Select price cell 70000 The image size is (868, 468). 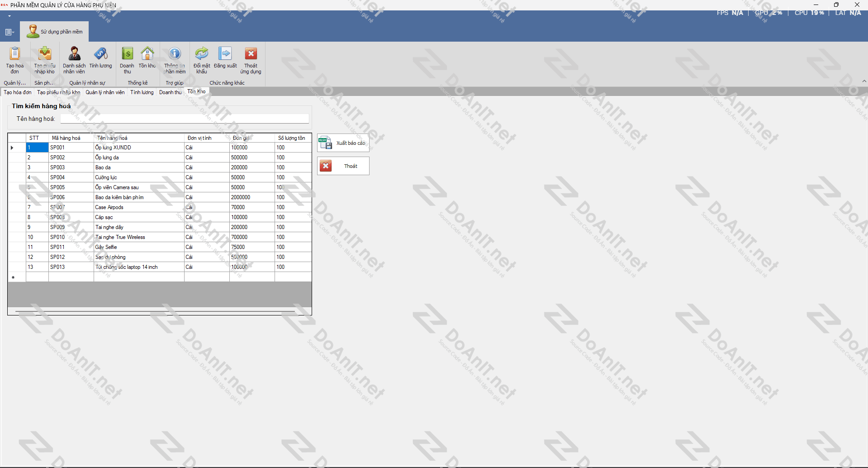click(252, 207)
